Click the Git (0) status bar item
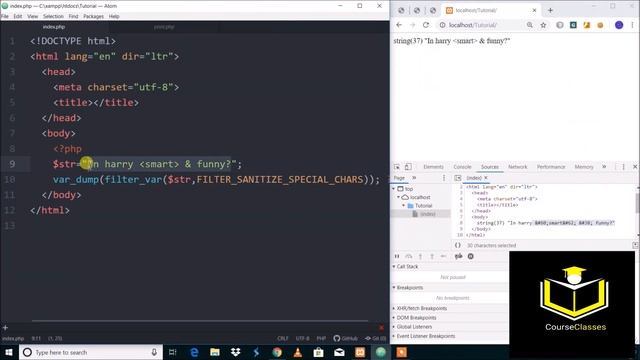The height and width of the screenshot is (360, 640). 375,338
